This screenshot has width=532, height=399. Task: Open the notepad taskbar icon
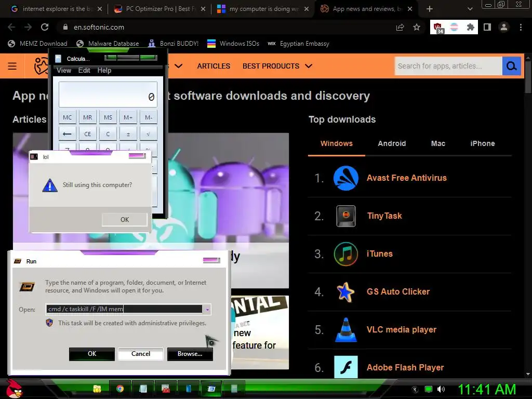[143, 389]
